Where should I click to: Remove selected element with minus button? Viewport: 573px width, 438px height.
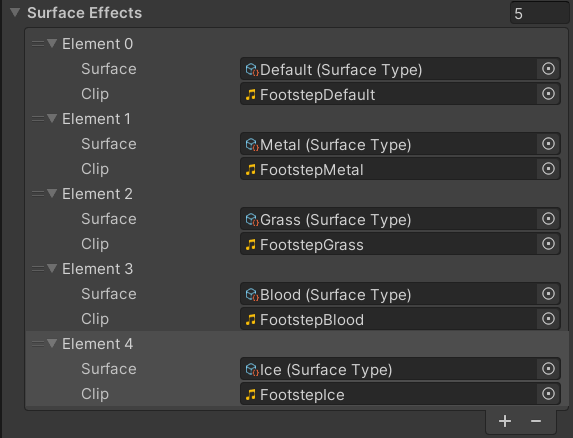click(536, 421)
